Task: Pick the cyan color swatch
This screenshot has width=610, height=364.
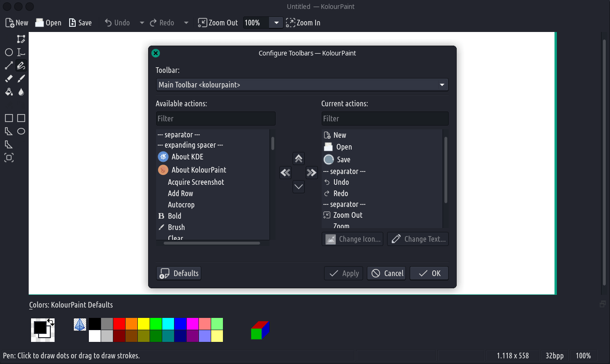Action: pos(168,324)
